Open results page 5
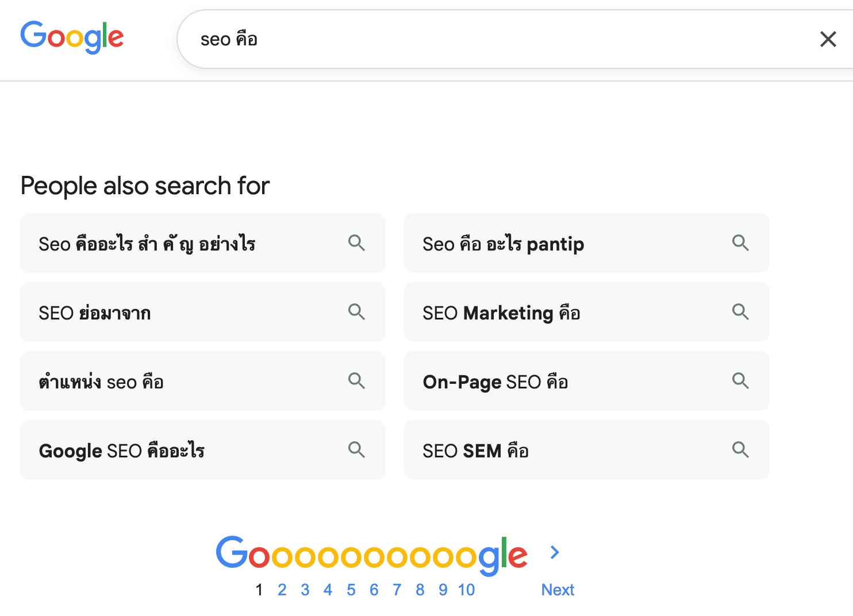This screenshot has height=616, width=853. [x=351, y=589]
